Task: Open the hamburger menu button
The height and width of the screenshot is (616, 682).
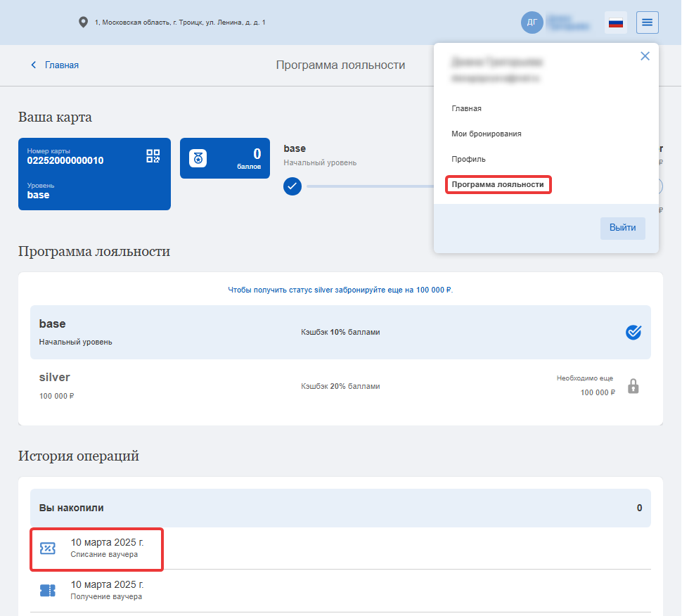Action: [x=648, y=23]
